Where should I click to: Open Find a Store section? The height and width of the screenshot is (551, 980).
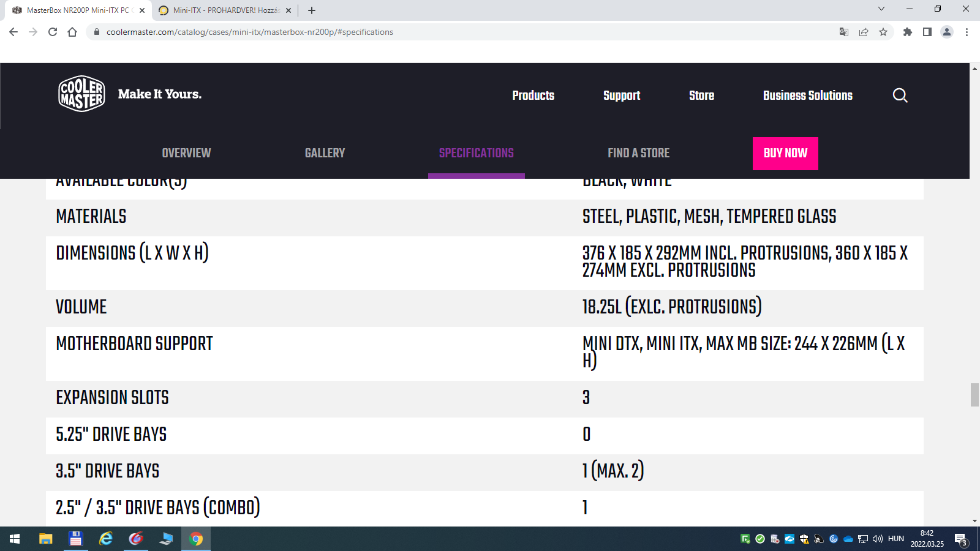coord(639,153)
